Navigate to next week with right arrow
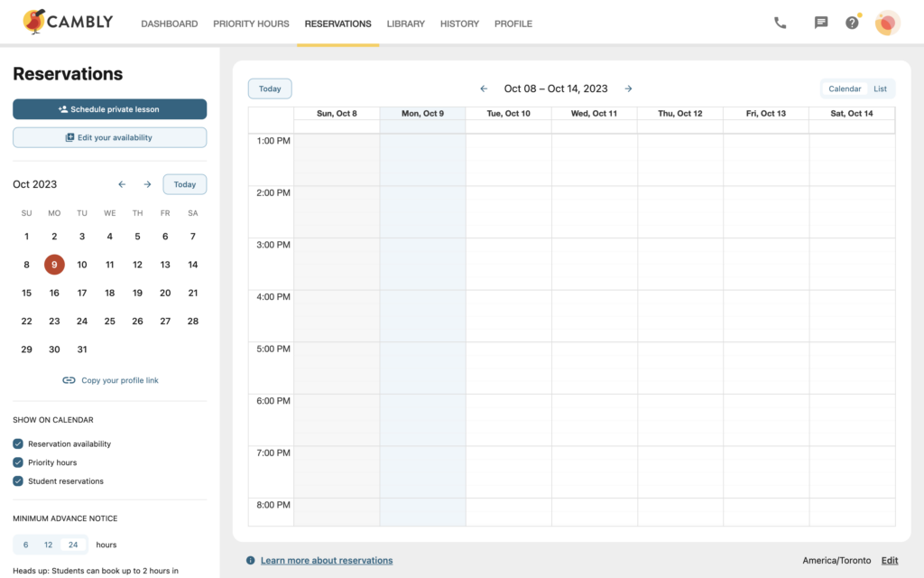This screenshot has width=924, height=578. coord(628,89)
